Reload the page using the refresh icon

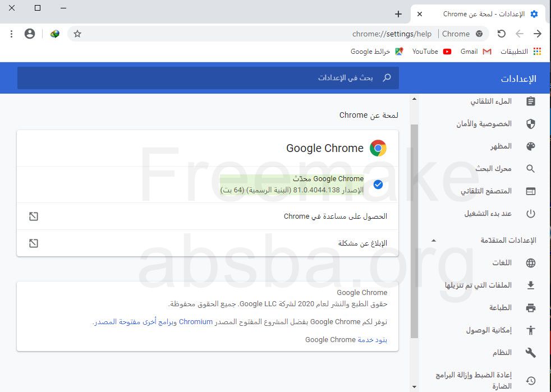coord(502,34)
